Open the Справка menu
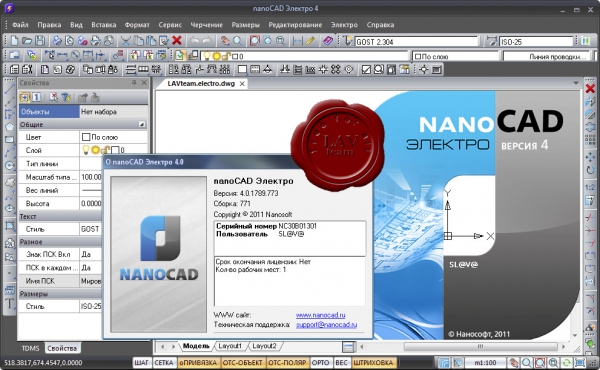 (380, 25)
